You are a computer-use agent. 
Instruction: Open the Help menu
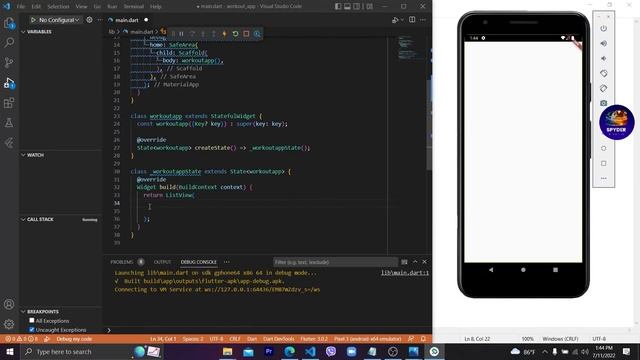[x=156, y=7]
